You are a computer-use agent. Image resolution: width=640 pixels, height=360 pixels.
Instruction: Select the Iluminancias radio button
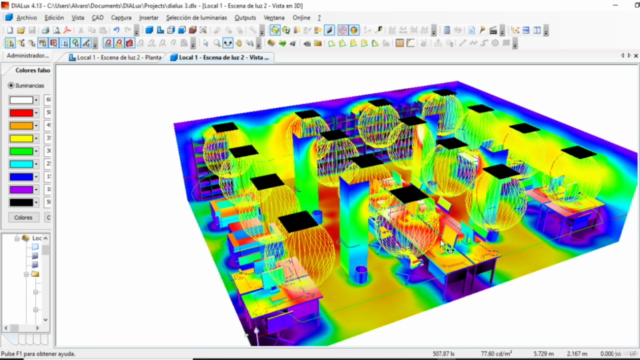tap(11, 86)
